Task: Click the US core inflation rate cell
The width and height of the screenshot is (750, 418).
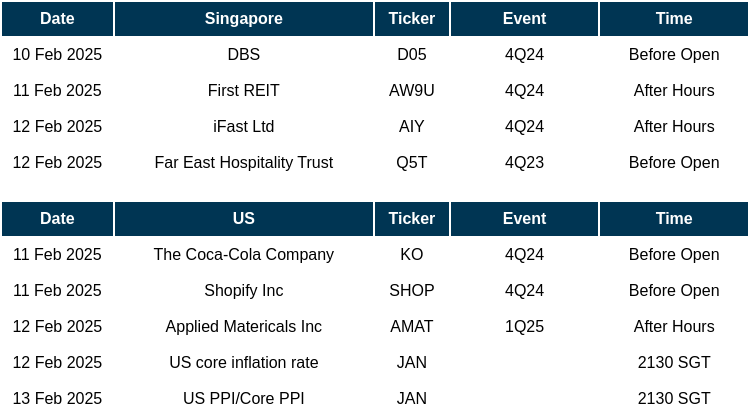Action: [x=243, y=363]
